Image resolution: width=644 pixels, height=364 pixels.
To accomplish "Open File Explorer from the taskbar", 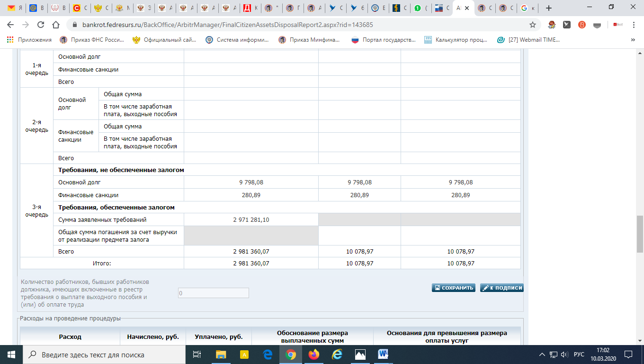I will coord(221,355).
